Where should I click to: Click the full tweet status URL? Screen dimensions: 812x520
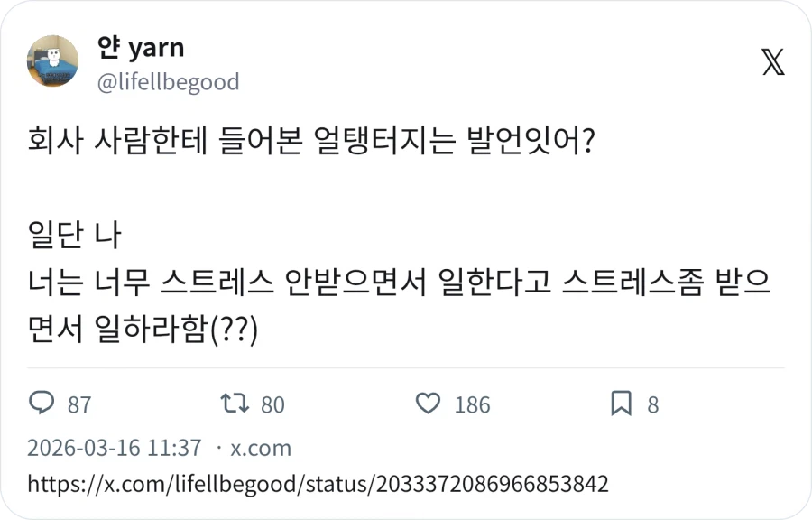(316, 484)
